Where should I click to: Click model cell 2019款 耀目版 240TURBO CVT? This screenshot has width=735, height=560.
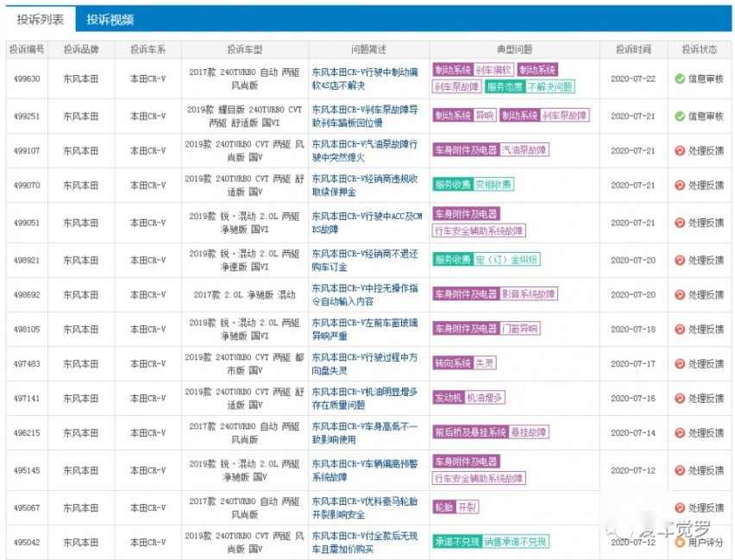pos(245,116)
